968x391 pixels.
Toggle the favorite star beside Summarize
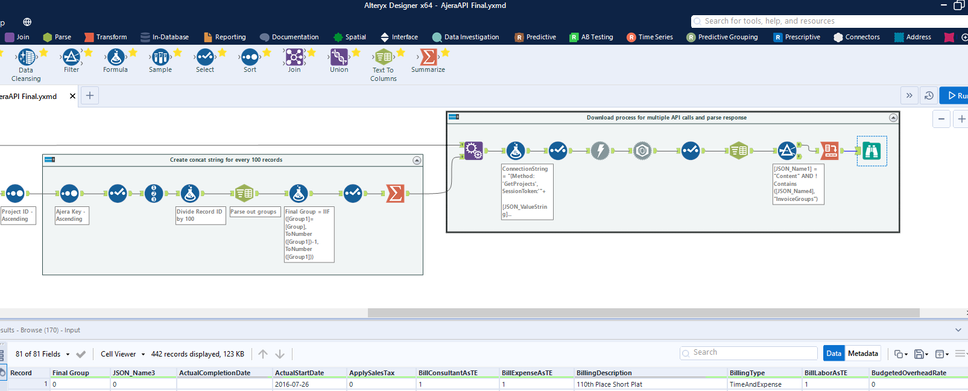click(445, 53)
